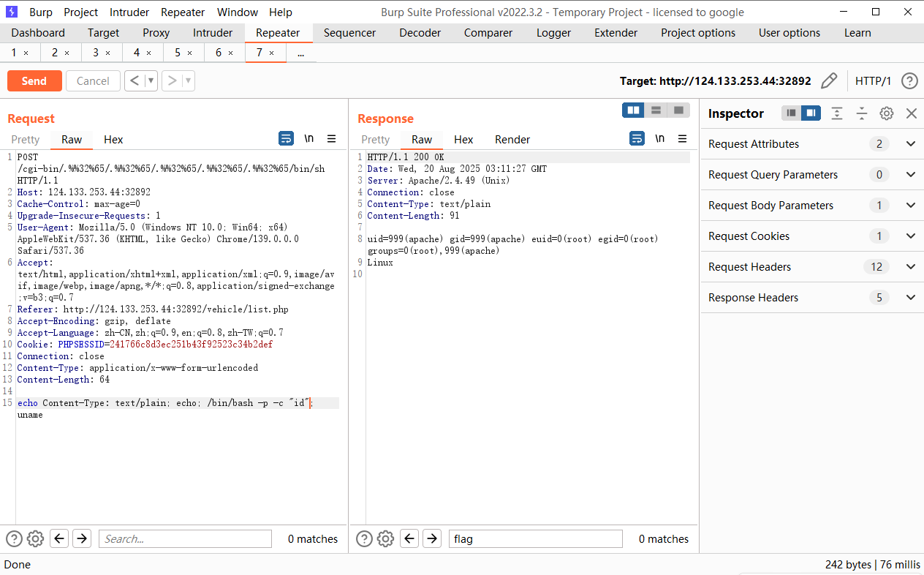Toggle word wrap in the Request editor

[286, 138]
